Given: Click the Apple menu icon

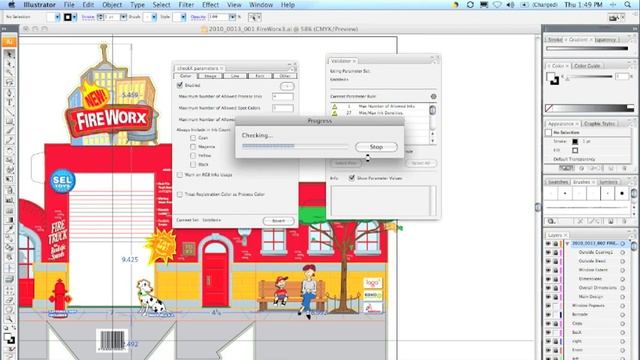Looking at the screenshot, I should coord(11,5).
